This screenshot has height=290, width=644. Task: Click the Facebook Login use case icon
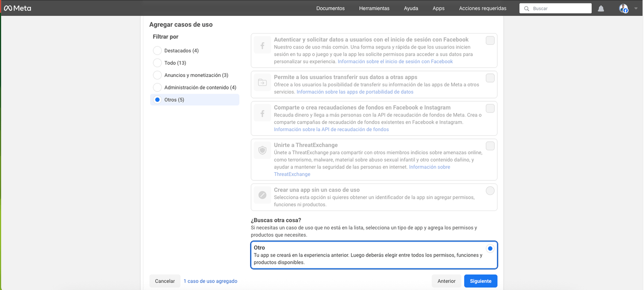point(262,45)
